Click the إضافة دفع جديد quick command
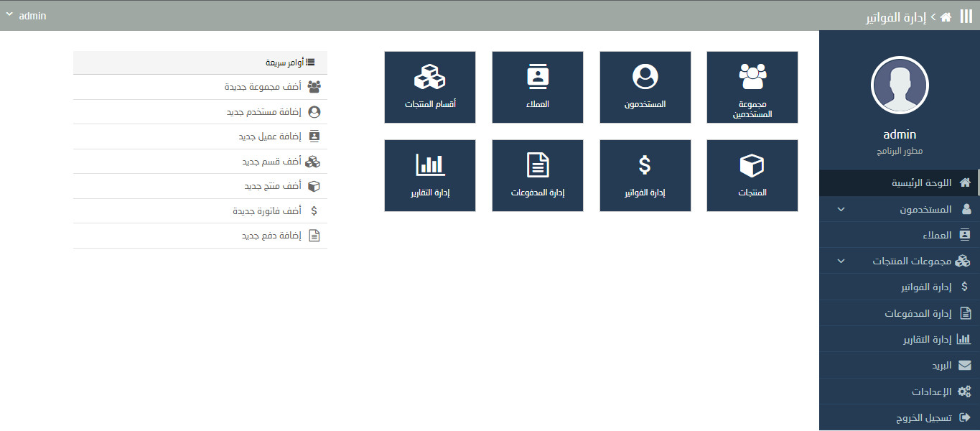This screenshot has height=431, width=980. (200, 236)
